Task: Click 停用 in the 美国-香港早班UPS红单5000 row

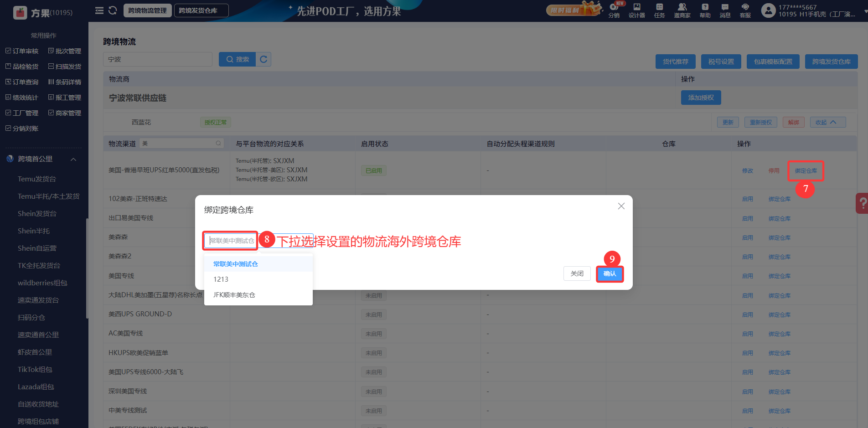Action: click(x=774, y=170)
